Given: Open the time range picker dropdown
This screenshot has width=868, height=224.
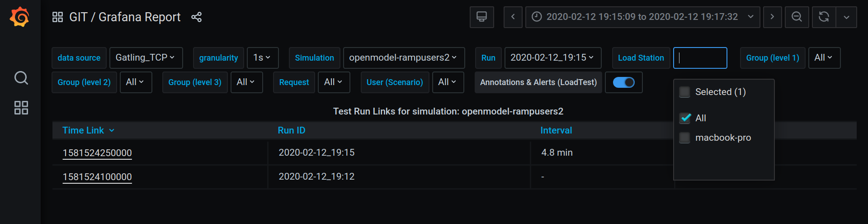Looking at the screenshot, I should (642, 17).
